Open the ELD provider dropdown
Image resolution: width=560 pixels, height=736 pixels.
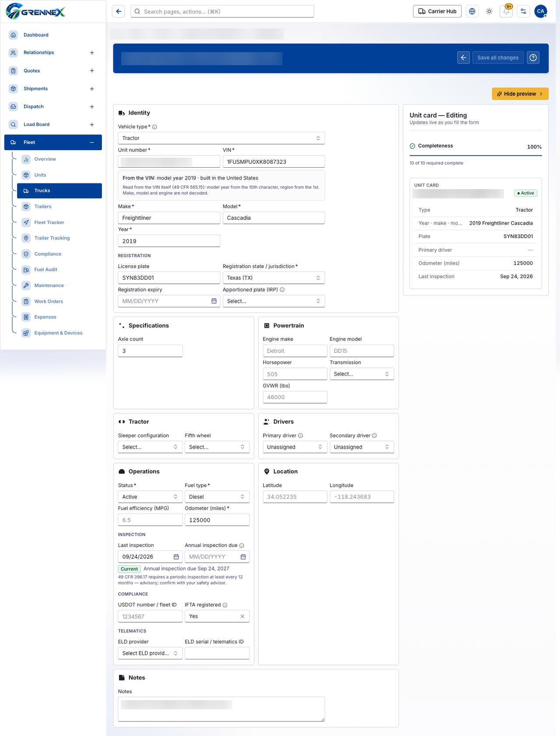coord(150,653)
